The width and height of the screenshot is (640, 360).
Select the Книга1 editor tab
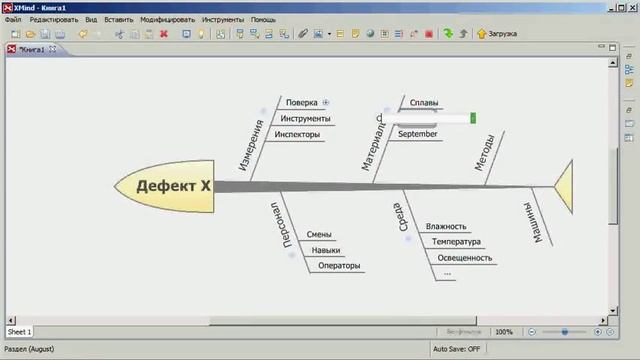click(x=32, y=49)
